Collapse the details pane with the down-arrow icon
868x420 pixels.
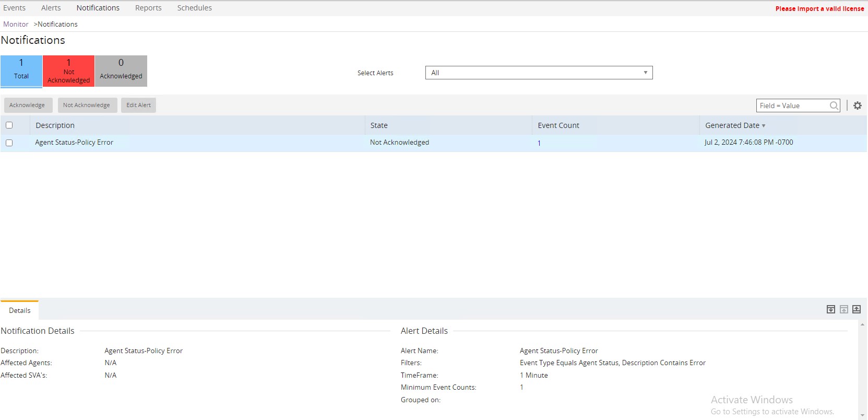[x=831, y=309]
